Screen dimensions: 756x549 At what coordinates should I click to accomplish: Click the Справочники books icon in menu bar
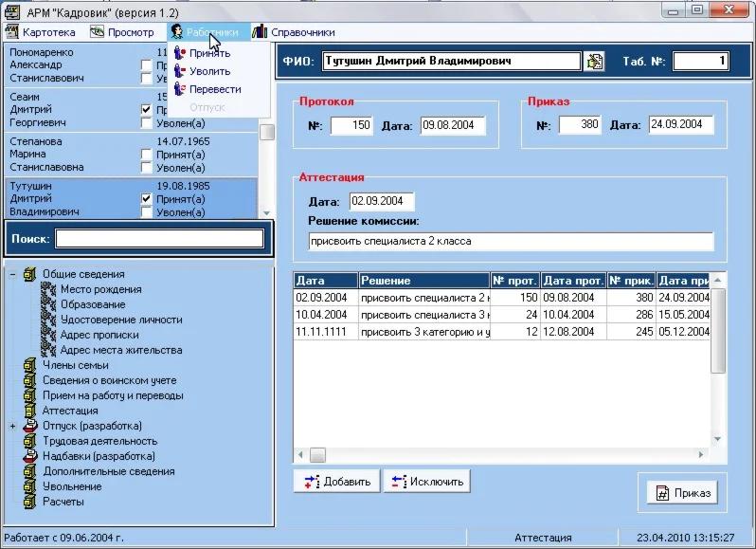(260, 32)
